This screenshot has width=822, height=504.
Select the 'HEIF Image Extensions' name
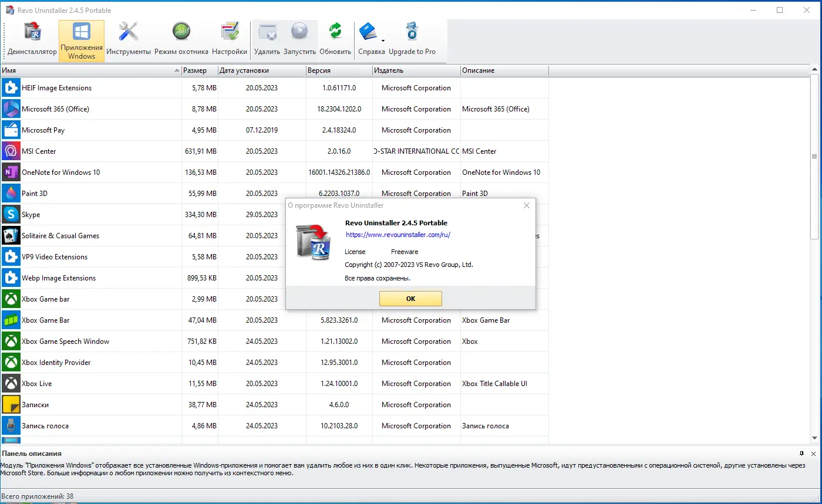(57, 88)
